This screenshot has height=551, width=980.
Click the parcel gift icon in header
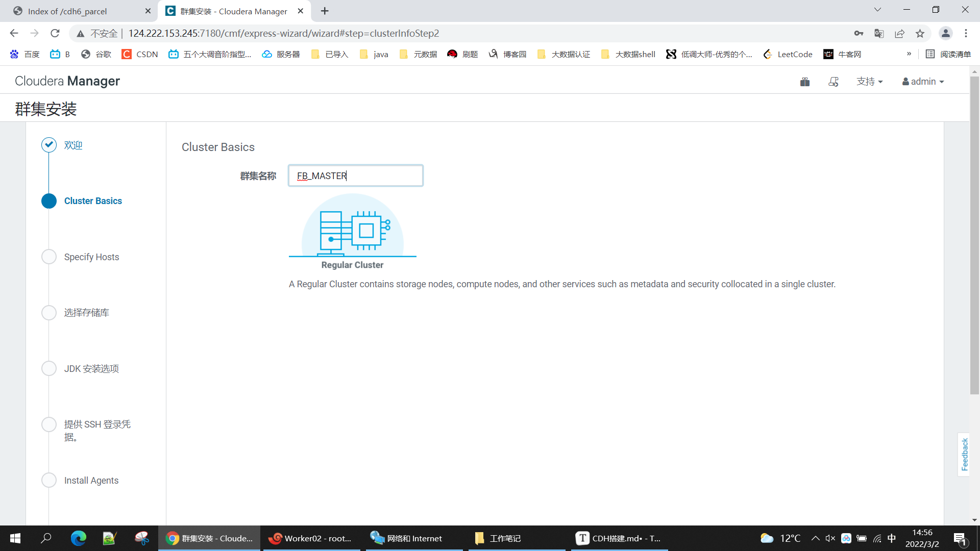pos(805,82)
